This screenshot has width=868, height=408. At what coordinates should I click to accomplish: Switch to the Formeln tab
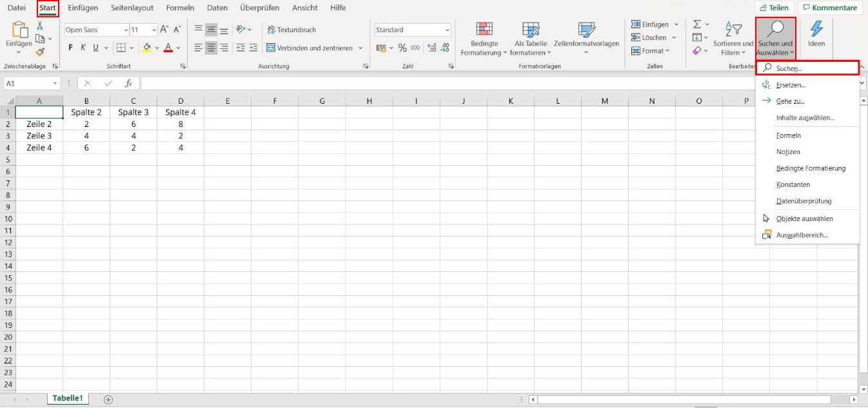click(x=180, y=8)
